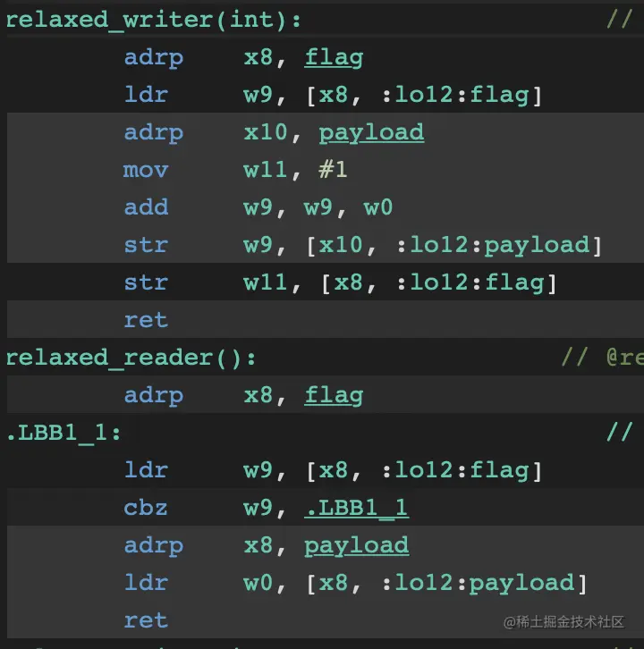Click the final ret in relaxed_reader
The width and height of the screenshot is (644, 649).
(x=146, y=620)
